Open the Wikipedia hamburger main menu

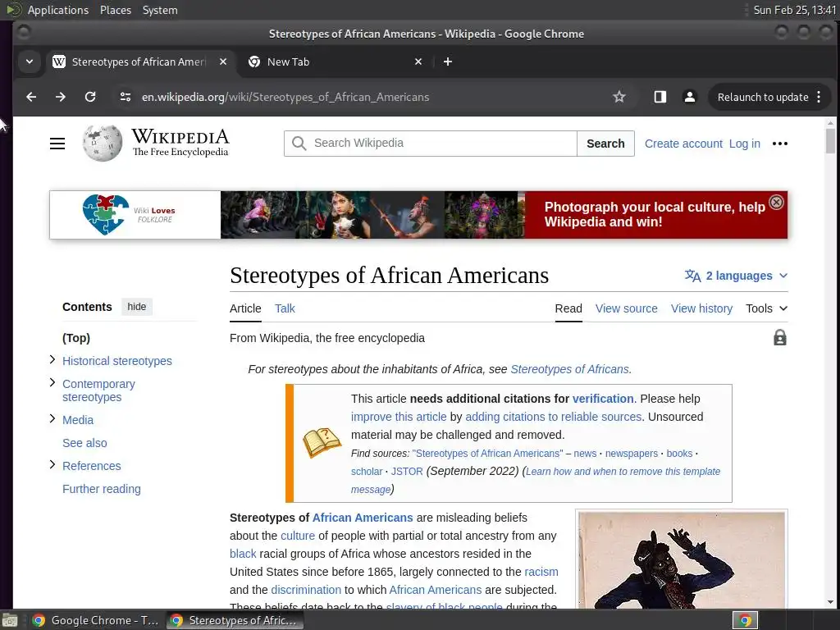[x=57, y=144]
